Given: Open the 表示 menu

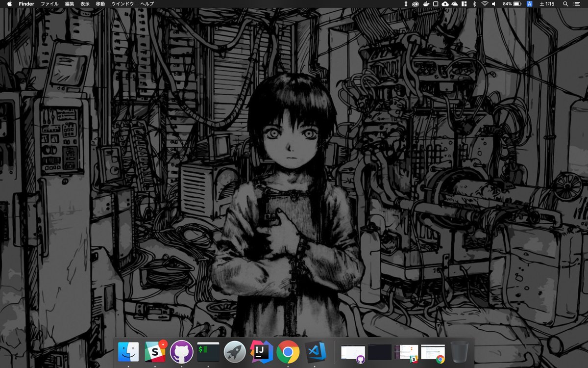Looking at the screenshot, I should (x=85, y=4).
